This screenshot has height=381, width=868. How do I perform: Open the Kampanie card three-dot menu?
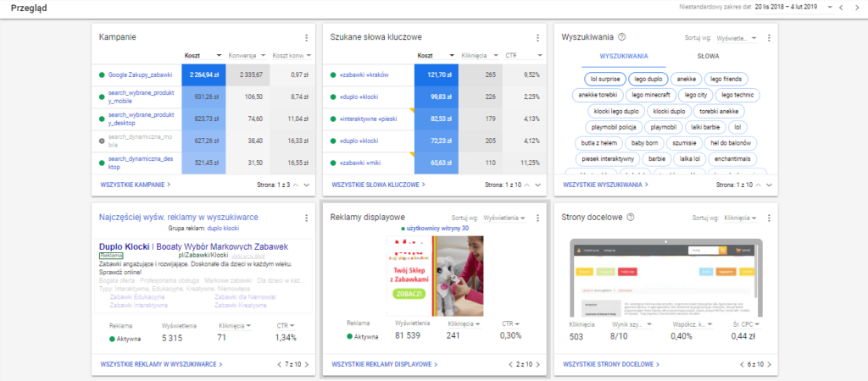click(306, 37)
